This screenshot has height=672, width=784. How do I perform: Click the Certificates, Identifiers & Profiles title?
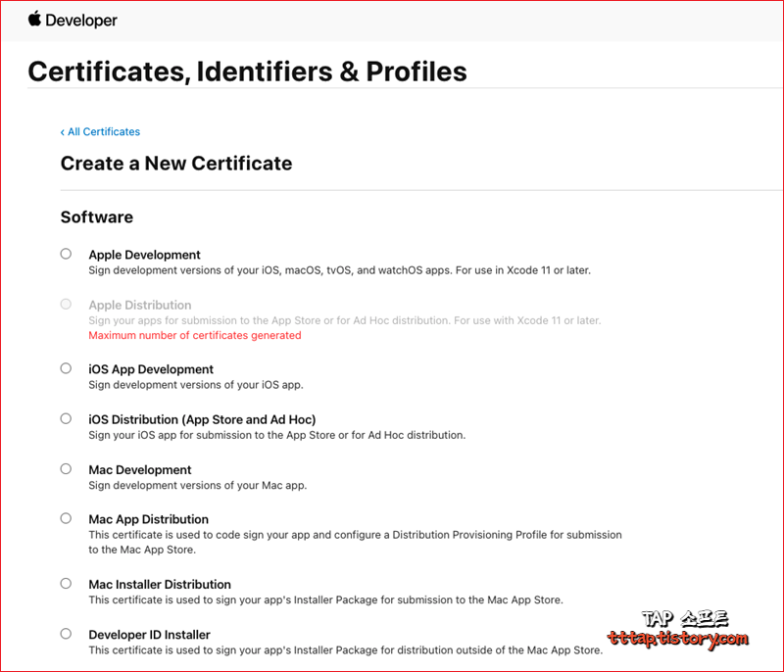click(x=248, y=72)
